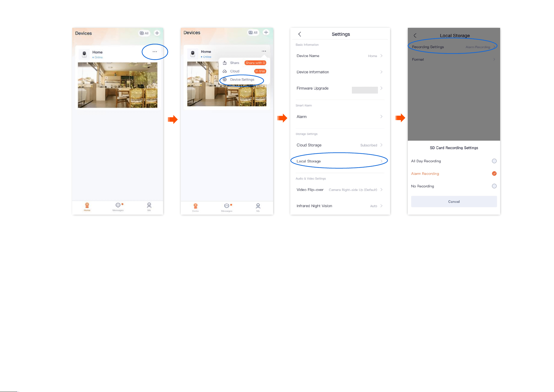Go back from the Local Storage screen
Viewport: 554px width, 392px height.
click(x=415, y=36)
